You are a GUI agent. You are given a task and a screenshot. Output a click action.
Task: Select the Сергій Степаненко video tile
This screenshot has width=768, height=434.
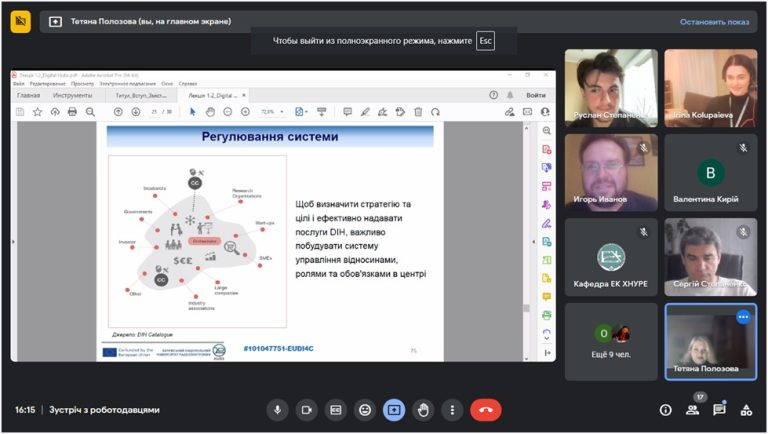pyautogui.click(x=711, y=257)
